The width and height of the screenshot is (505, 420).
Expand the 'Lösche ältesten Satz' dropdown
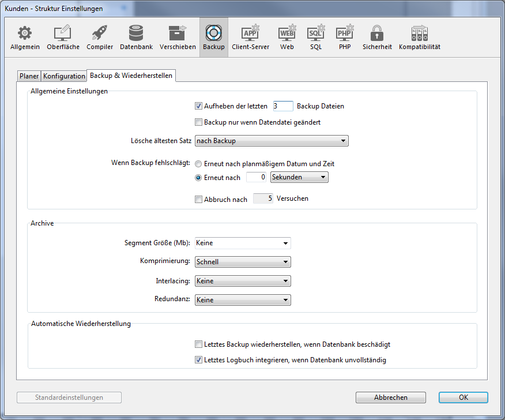point(271,141)
